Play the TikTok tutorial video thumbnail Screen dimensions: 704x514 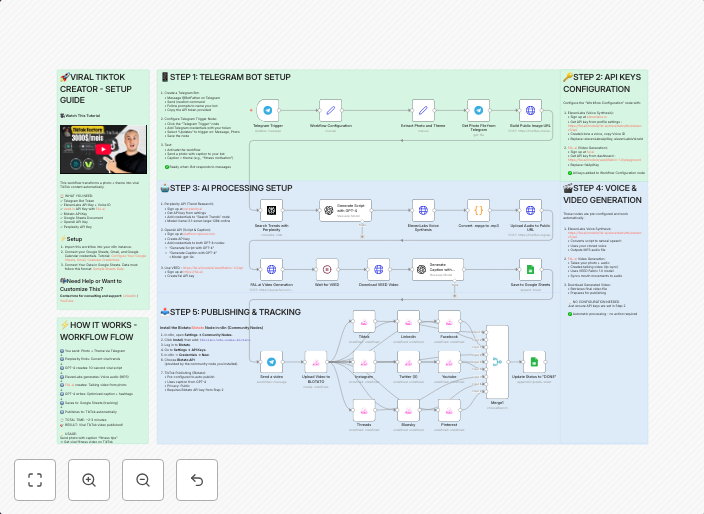point(102,151)
